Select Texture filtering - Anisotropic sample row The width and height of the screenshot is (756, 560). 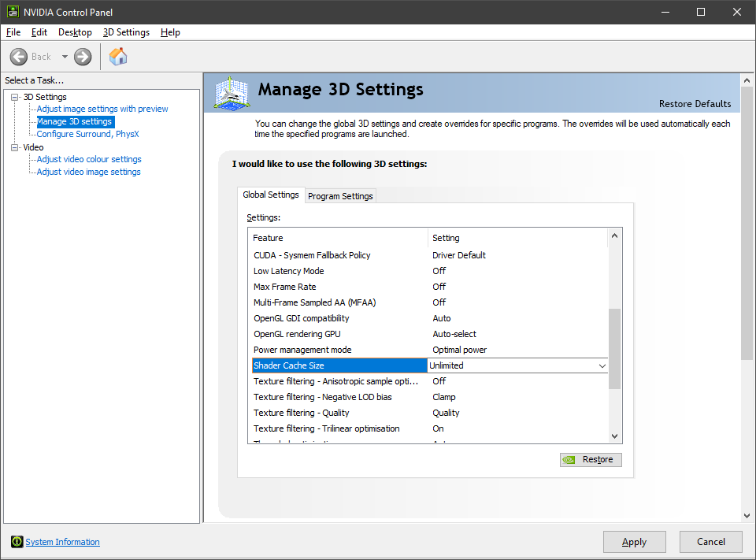click(430, 381)
